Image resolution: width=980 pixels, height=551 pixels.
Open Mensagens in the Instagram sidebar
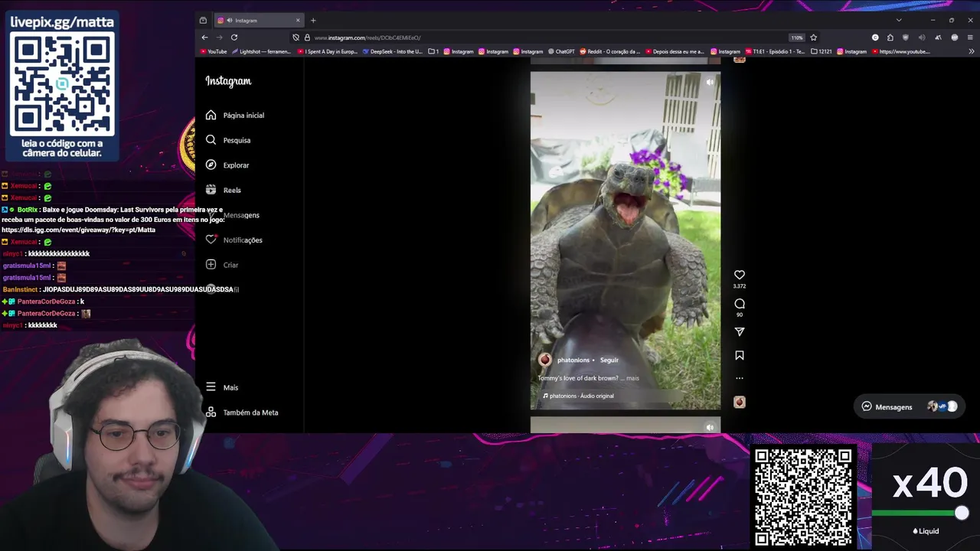pos(234,215)
